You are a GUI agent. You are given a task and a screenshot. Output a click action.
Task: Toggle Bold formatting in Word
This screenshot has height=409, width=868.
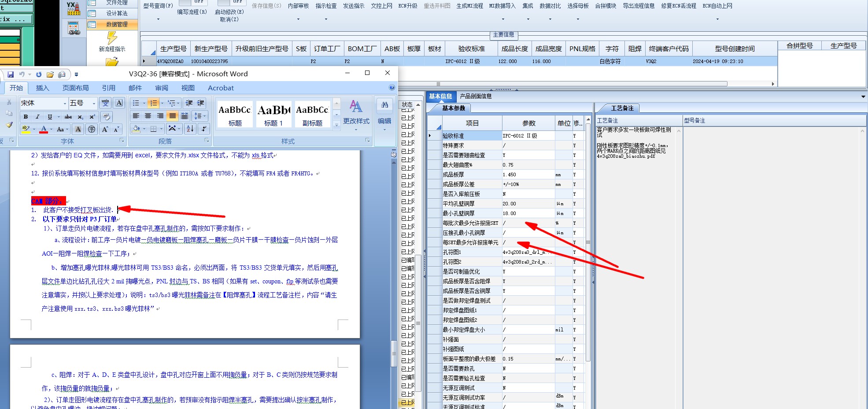coord(26,117)
